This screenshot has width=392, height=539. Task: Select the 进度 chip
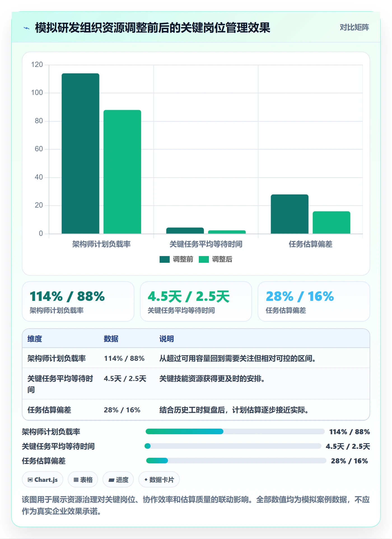[x=118, y=480]
